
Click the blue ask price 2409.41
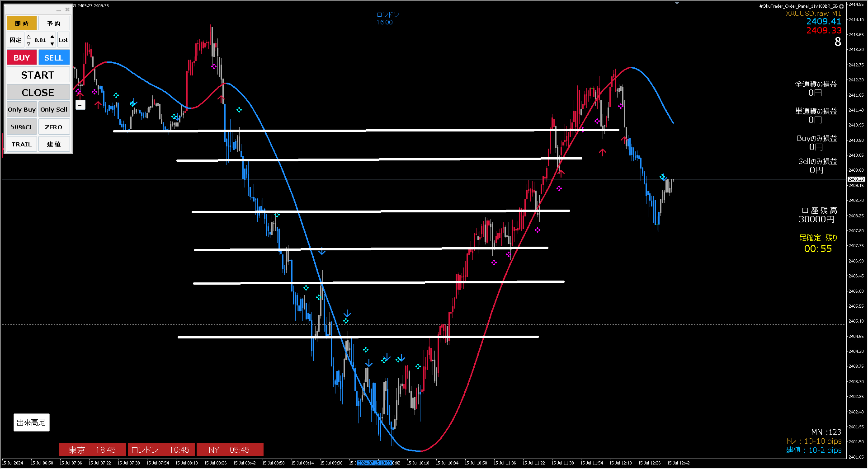point(824,21)
